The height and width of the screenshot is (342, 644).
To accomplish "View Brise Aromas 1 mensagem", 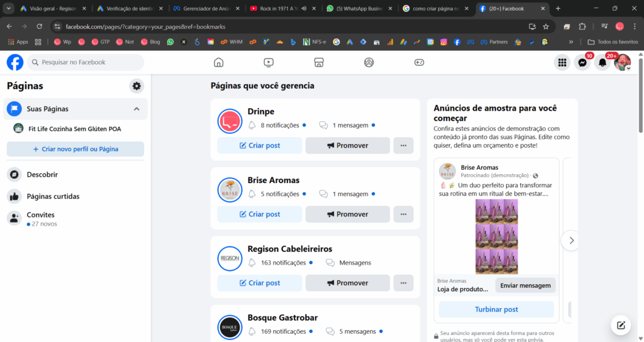I will [x=347, y=194].
